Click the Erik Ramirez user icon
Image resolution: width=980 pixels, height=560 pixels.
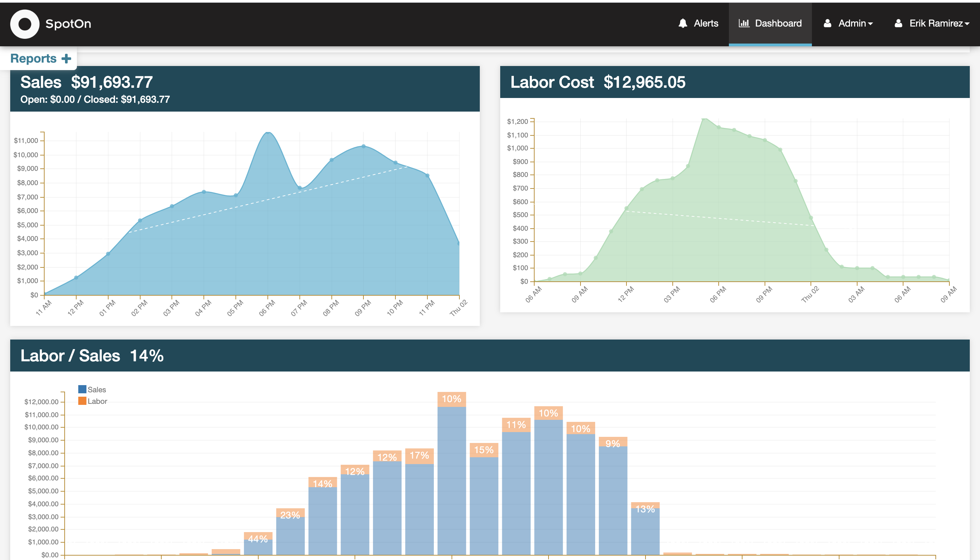coord(898,23)
